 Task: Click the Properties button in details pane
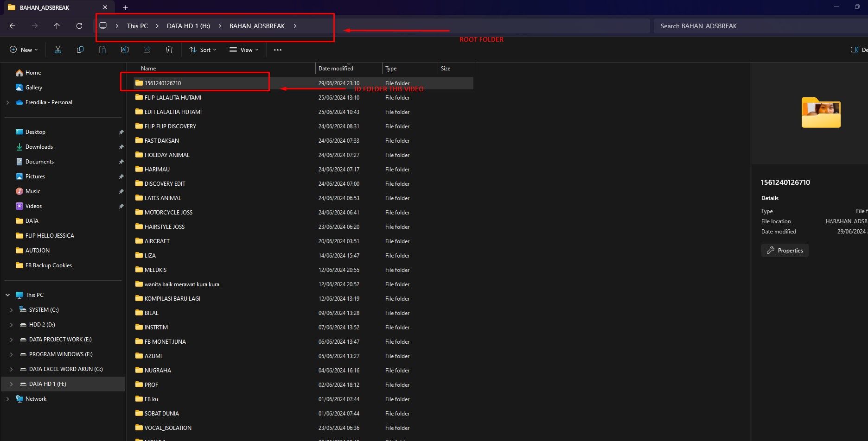tap(785, 251)
